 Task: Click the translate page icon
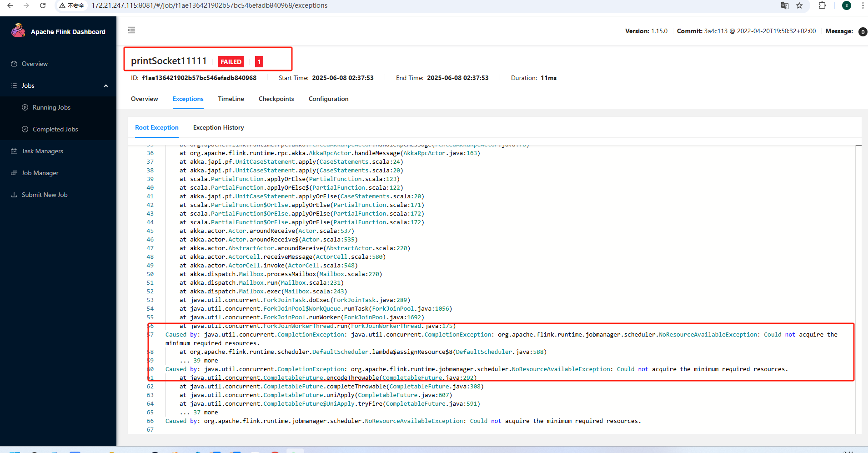click(x=785, y=5)
